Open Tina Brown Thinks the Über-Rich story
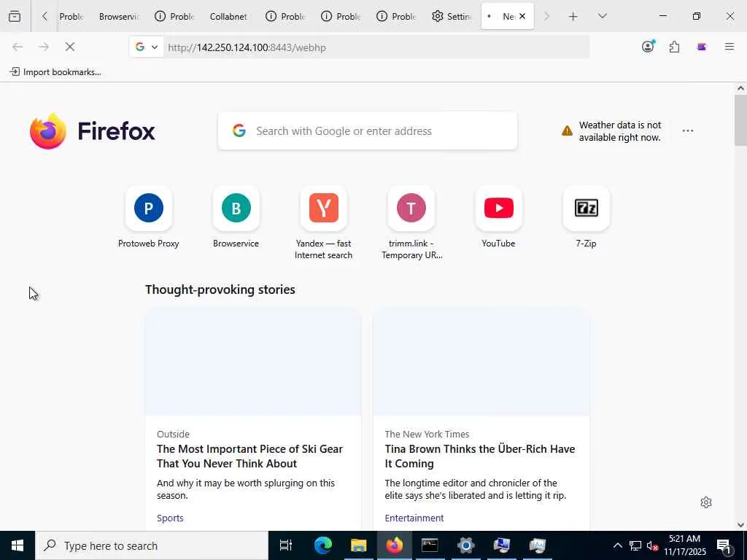Screen dimensions: 747x560 point(480,456)
